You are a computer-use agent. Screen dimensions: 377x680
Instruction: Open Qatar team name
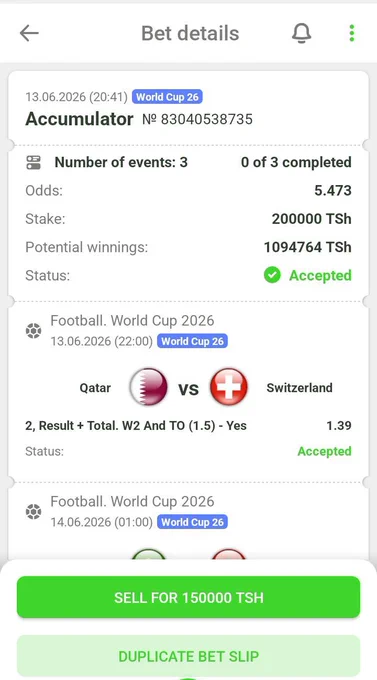(x=95, y=388)
